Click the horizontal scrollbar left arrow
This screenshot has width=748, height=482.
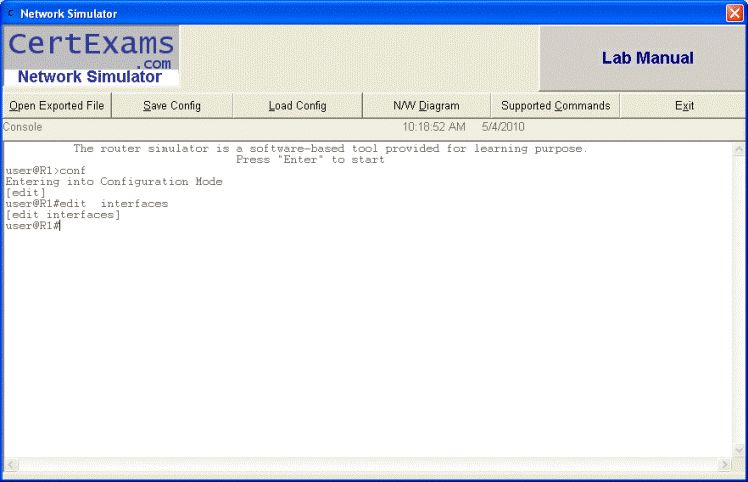11,465
